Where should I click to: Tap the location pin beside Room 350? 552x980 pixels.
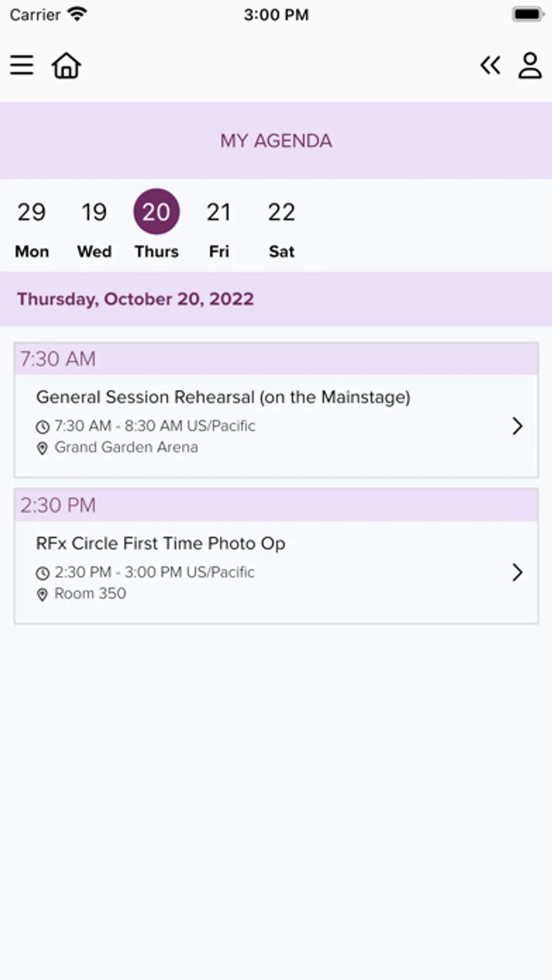point(42,594)
